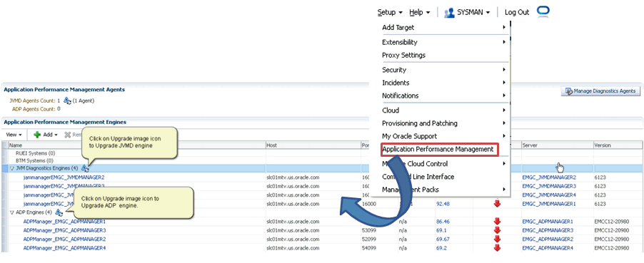Click down status arrow for EMGC_JVMDMANAGER1
Image resolution: width=644 pixels, height=263 pixels.
coord(497,204)
